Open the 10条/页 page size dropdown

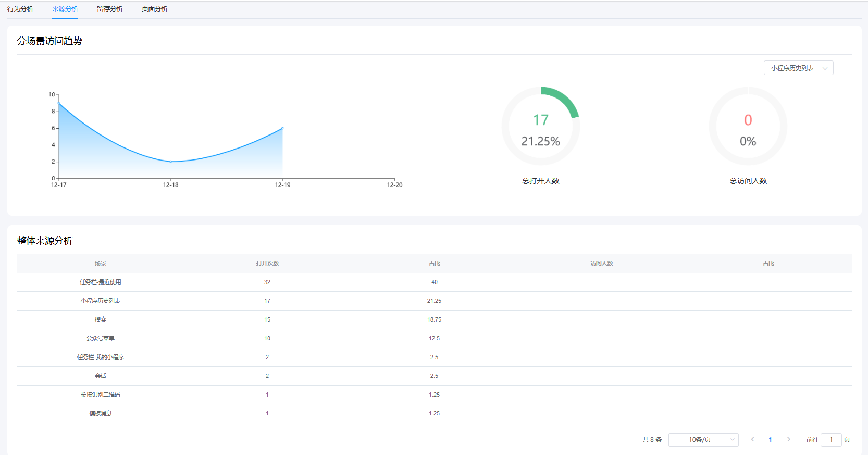703,440
